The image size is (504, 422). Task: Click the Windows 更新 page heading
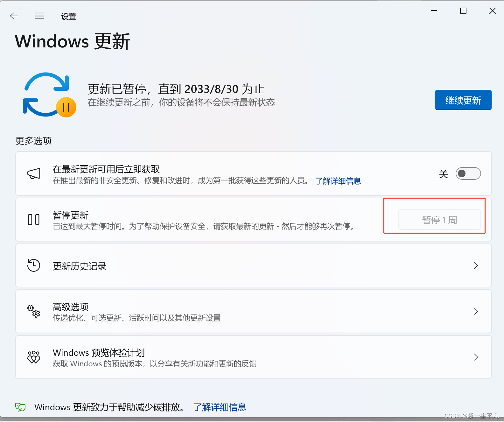pos(73,41)
